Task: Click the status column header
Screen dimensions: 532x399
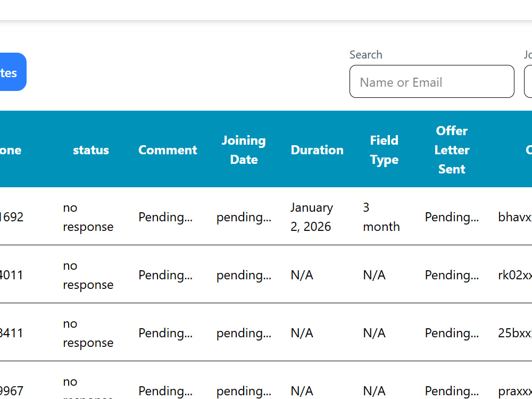Action: pos(91,150)
